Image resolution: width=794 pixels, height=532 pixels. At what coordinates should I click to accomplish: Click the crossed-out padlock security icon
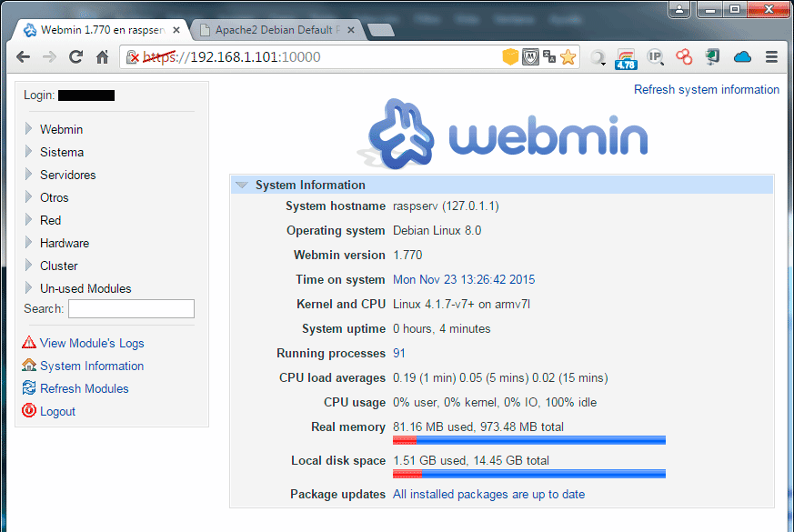pyautogui.click(x=132, y=57)
